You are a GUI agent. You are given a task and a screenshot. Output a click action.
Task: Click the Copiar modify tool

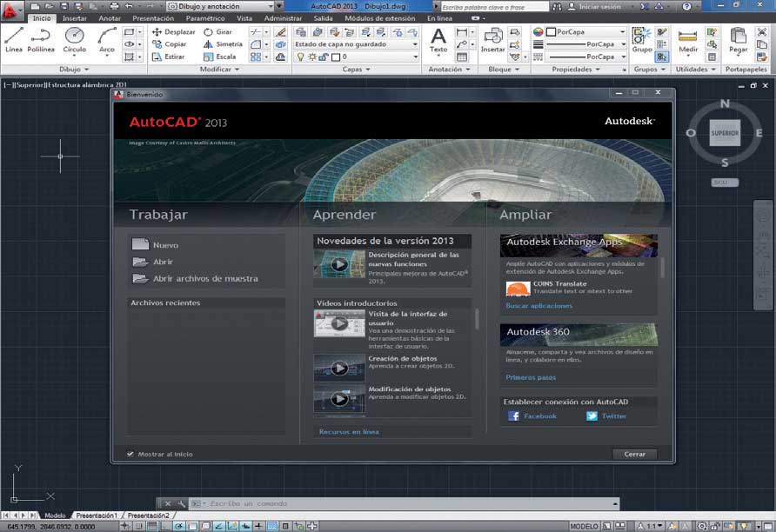click(x=170, y=44)
